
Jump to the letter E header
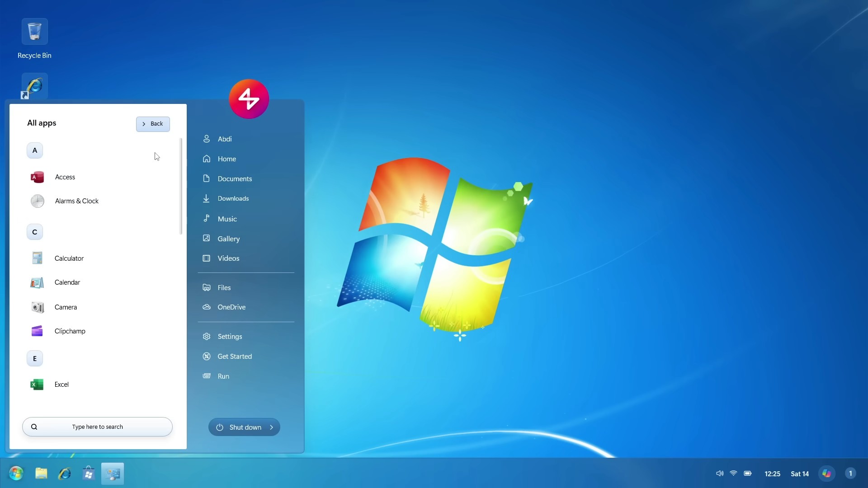coord(35,359)
